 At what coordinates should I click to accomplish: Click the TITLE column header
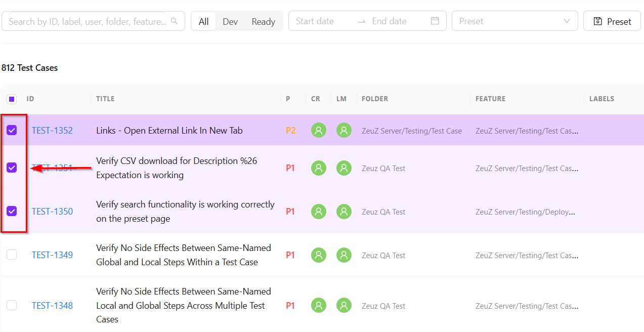[x=105, y=99]
